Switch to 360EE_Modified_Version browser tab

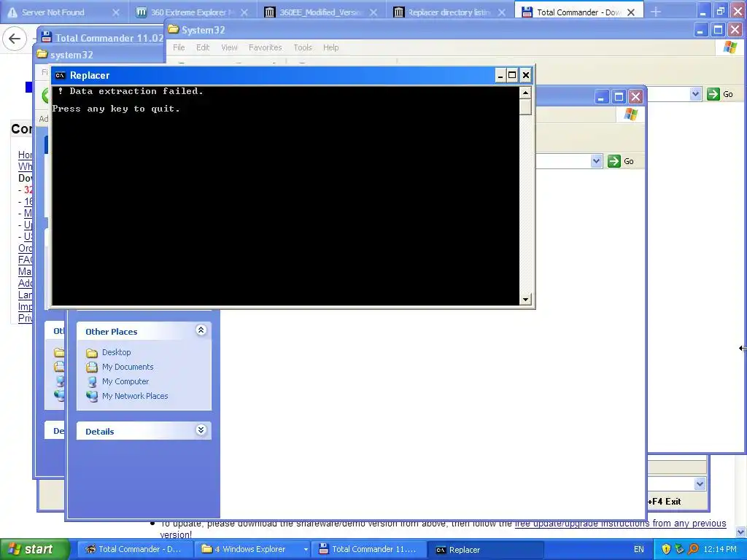pyautogui.click(x=321, y=12)
